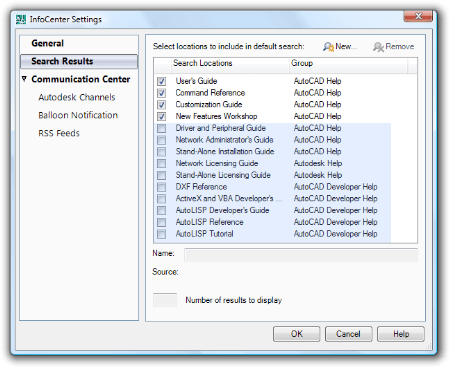Click the Search Locations column header
This screenshot has width=450, height=367.
230,64
